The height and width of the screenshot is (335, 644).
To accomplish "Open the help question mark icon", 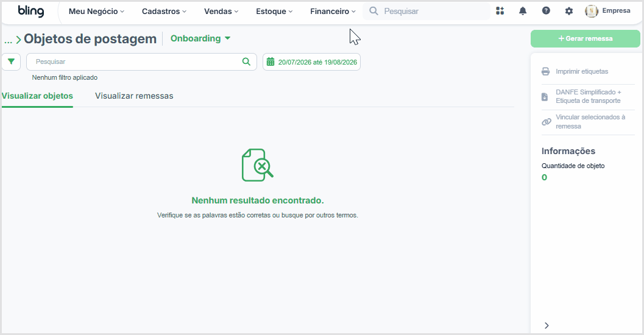I will click(x=546, y=11).
